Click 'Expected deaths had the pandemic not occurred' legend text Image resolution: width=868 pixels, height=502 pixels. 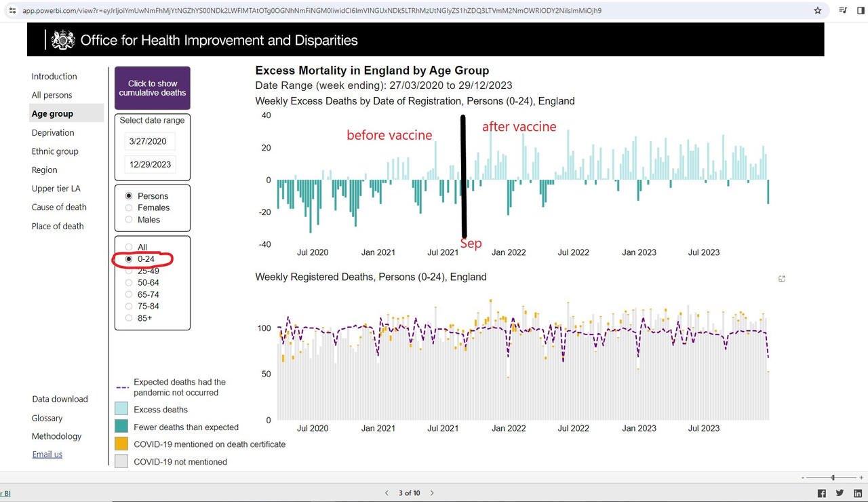(x=180, y=387)
